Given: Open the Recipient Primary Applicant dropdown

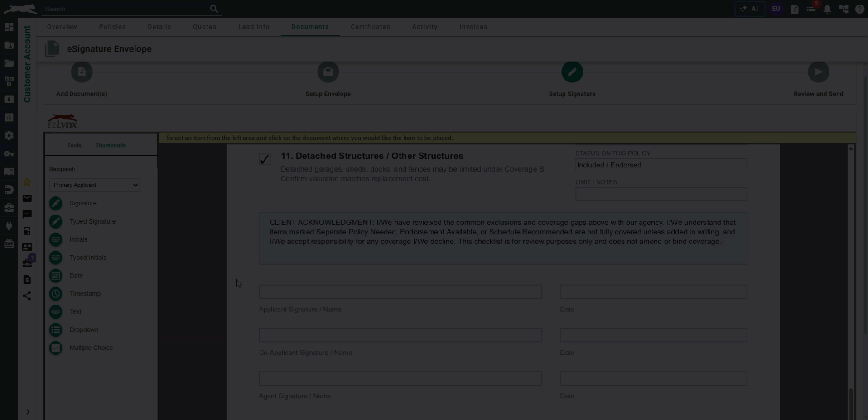Looking at the screenshot, I should click(94, 185).
